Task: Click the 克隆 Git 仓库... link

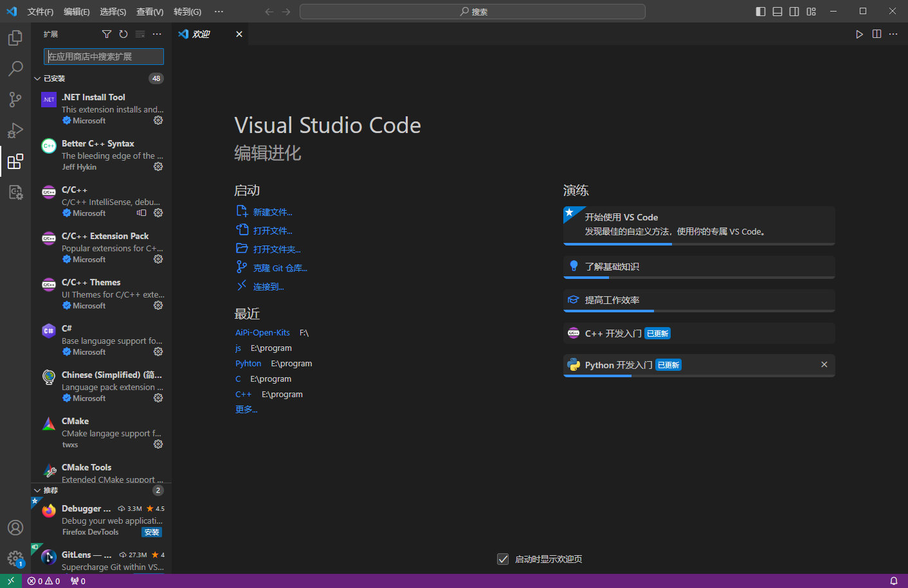Action: pyautogui.click(x=280, y=268)
